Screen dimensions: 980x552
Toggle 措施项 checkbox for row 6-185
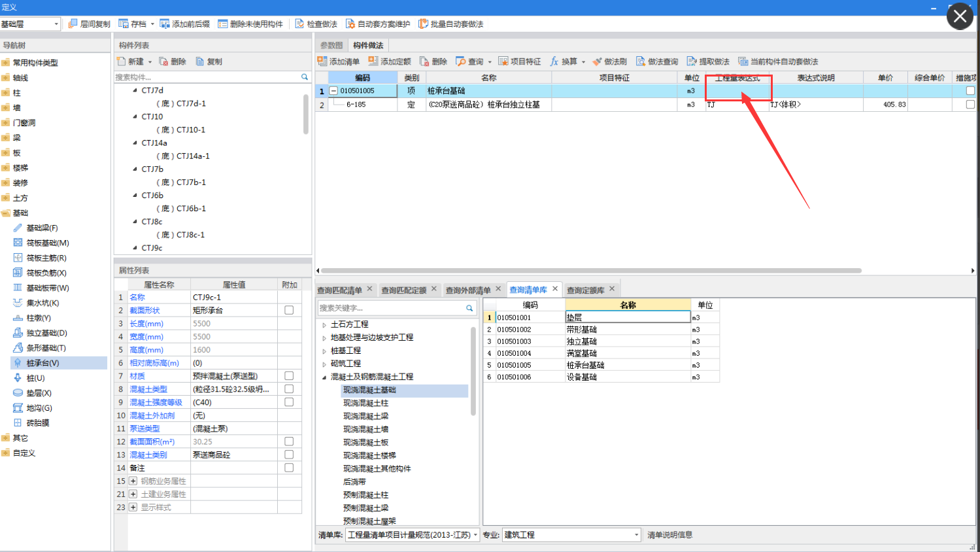(x=970, y=104)
